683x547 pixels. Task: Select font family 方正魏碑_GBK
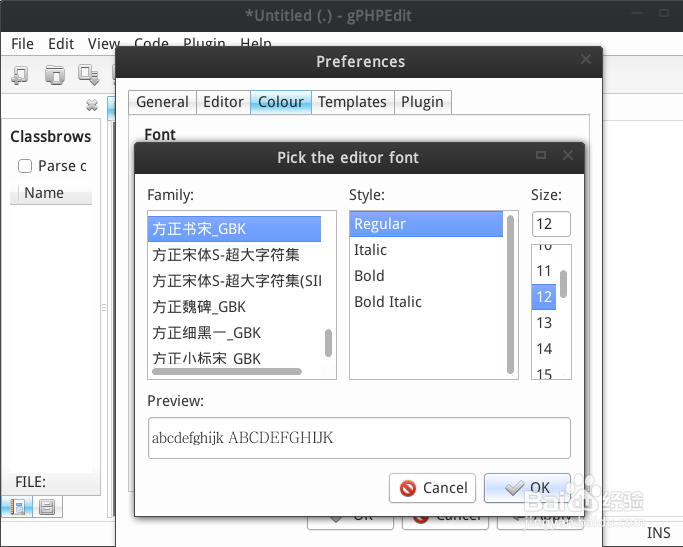pyautogui.click(x=234, y=307)
